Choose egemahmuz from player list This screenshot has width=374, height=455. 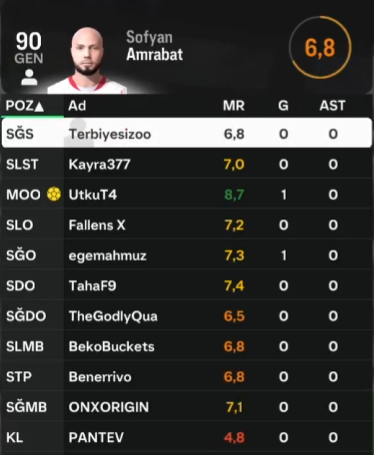tap(187, 255)
